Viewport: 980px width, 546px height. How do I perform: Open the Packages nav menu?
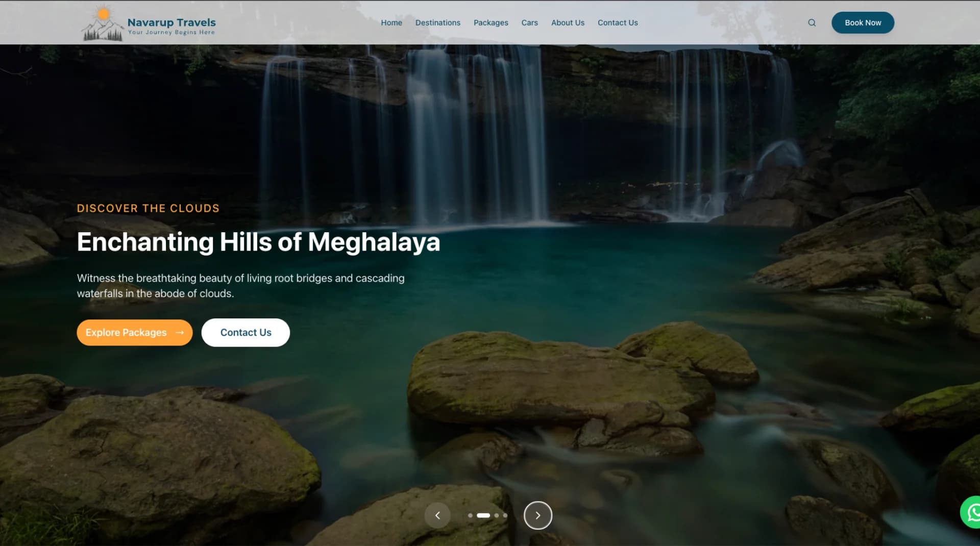(491, 23)
